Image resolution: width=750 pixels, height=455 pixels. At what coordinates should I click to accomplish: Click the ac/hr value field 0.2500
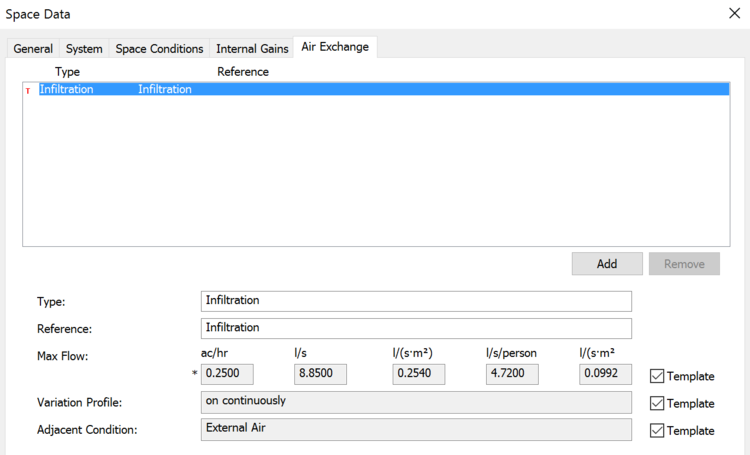(227, 374)
